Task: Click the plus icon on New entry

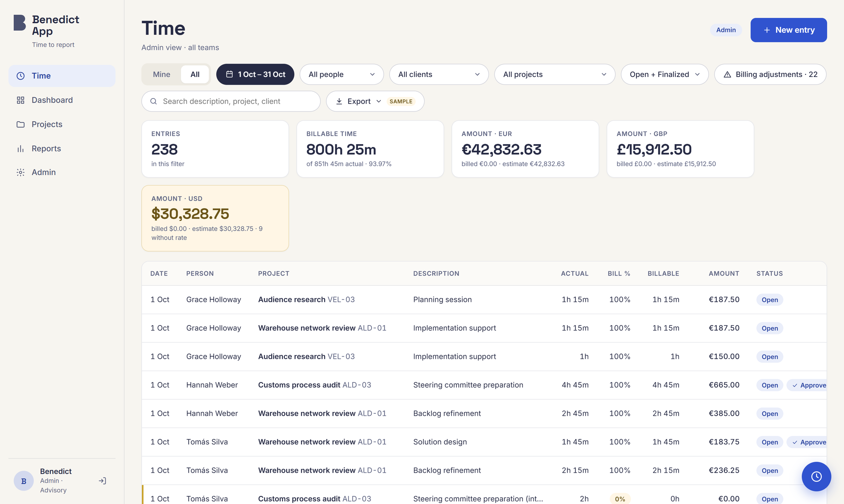Action: point(767,30)
